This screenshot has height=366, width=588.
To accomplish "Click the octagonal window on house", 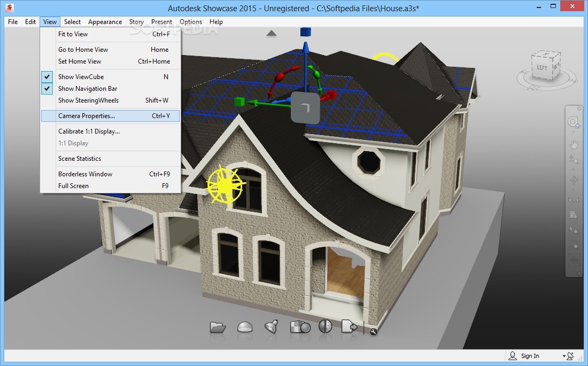I will tap(369, 162).
